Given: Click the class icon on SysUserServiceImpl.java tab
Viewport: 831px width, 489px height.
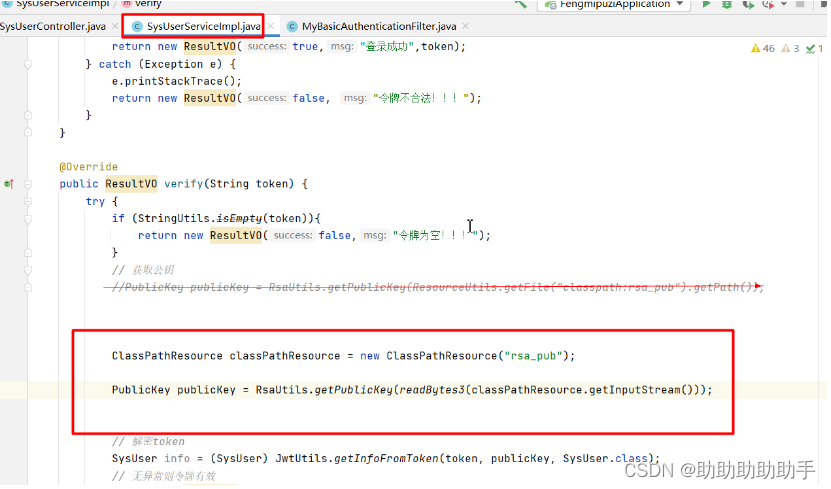Looking at the screenshot, I should (x=137, y=26).
